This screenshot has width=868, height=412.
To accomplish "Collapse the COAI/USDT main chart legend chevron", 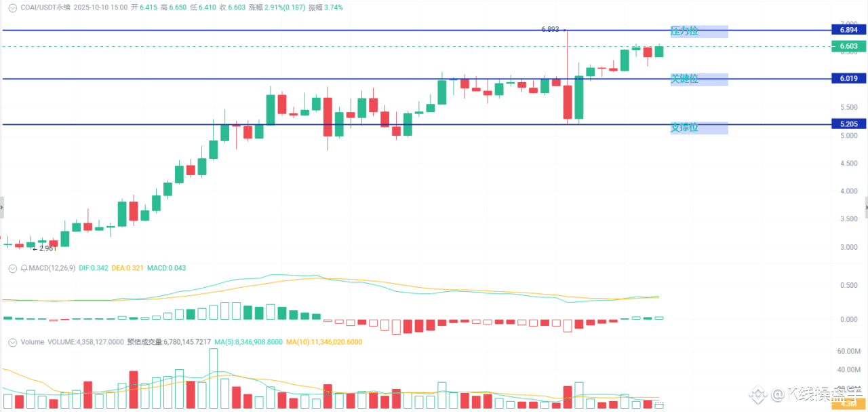I will (13, 7).
